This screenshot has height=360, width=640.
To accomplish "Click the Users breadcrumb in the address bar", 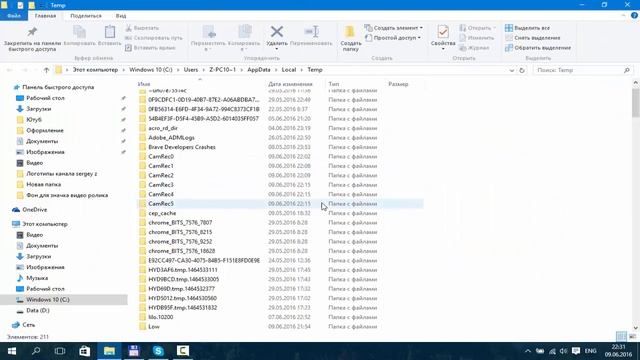I will (x=191, y=70).
